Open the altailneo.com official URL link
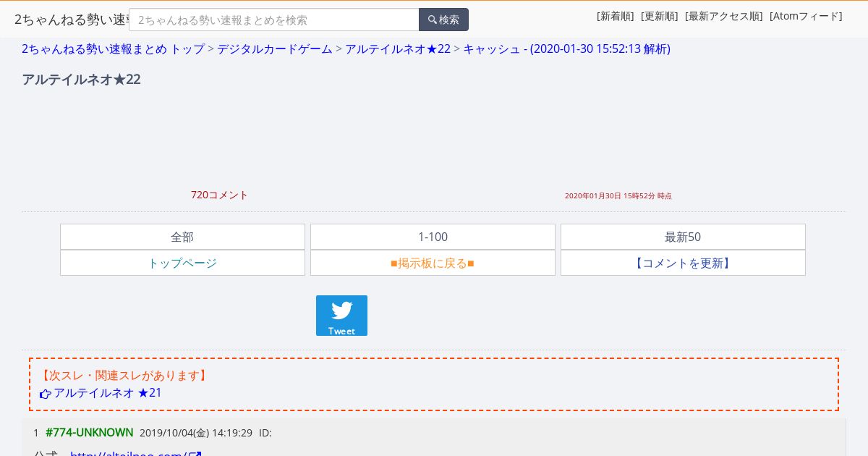The height and width of the screenshot is (456, 868). (x=129, y=453)
